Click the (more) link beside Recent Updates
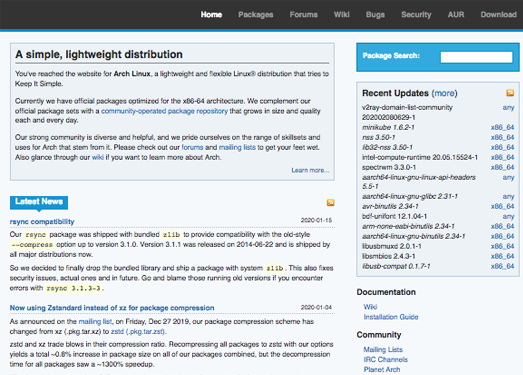The width and height of the screenshot is (523, 375). (x=444, y=93)
